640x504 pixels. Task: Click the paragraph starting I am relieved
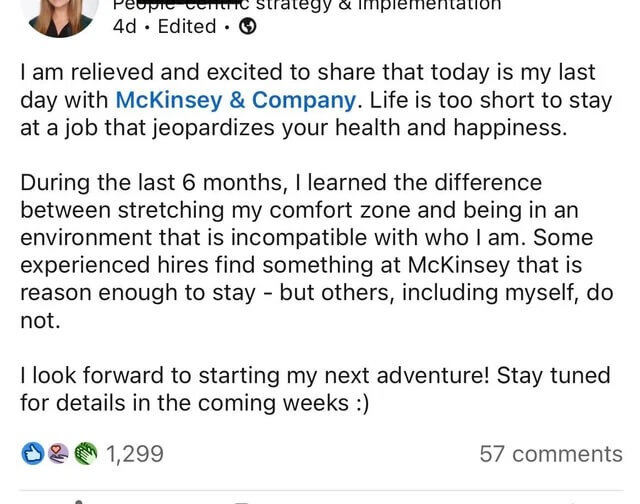click(316, 100)
